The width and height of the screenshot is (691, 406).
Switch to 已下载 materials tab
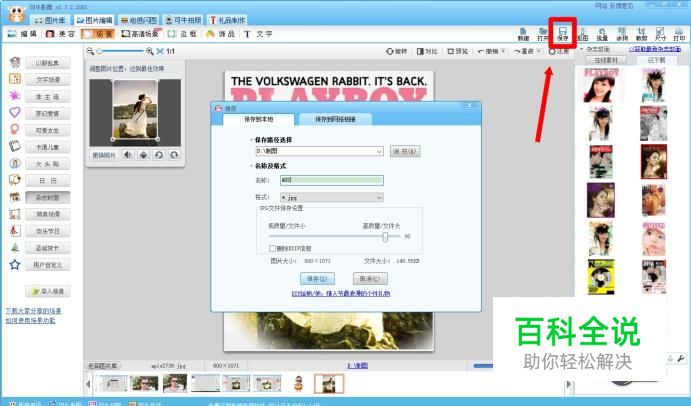pos(656,60)
